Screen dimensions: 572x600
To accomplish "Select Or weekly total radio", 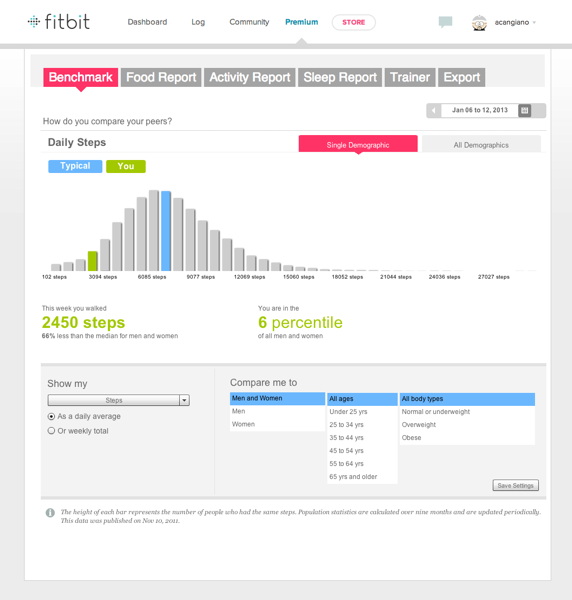I will [x=51, y=431].
